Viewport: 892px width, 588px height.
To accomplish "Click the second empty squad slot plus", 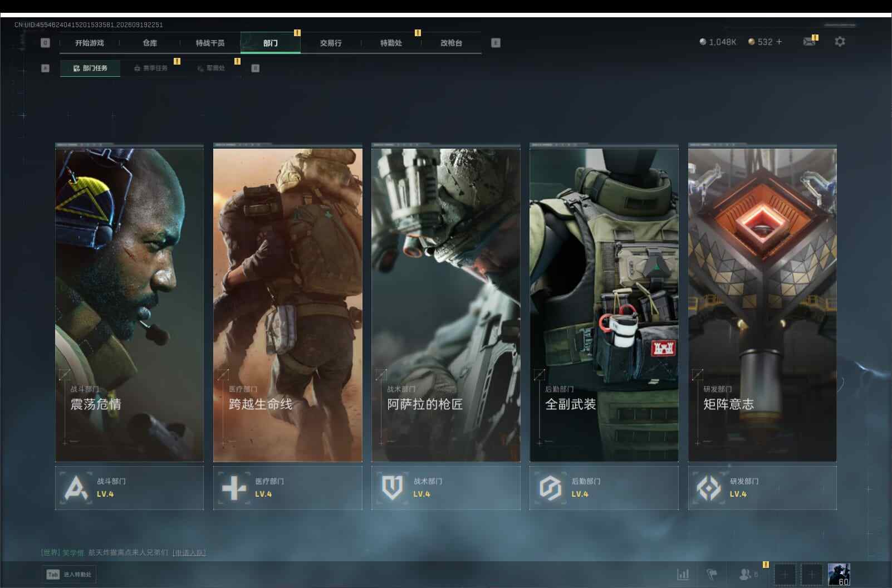I will pos(811,574).
